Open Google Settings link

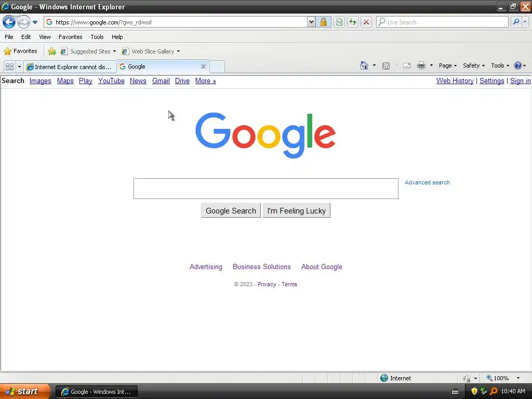[x=492, y=81]
